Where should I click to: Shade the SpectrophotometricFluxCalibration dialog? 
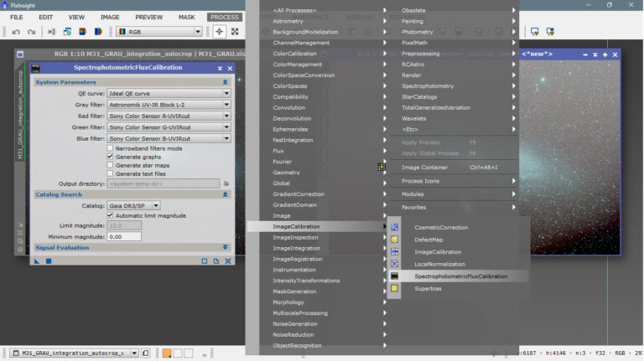tap(220, 68)
